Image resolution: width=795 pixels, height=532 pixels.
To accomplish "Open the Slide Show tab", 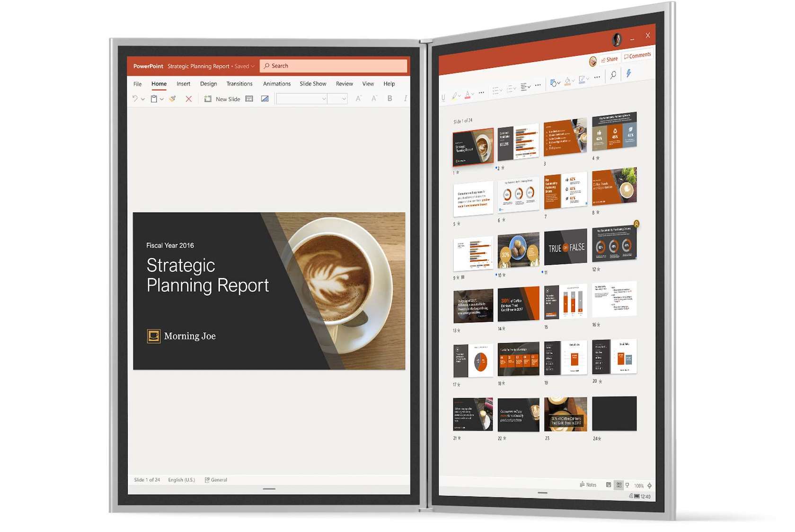I will point(313,84).
